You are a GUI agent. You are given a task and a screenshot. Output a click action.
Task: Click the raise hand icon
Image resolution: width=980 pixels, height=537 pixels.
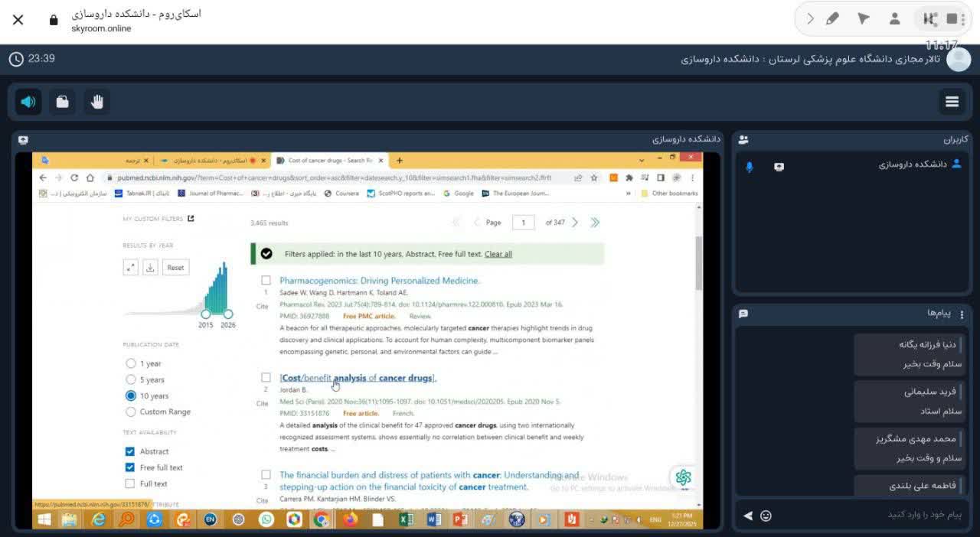96,102
